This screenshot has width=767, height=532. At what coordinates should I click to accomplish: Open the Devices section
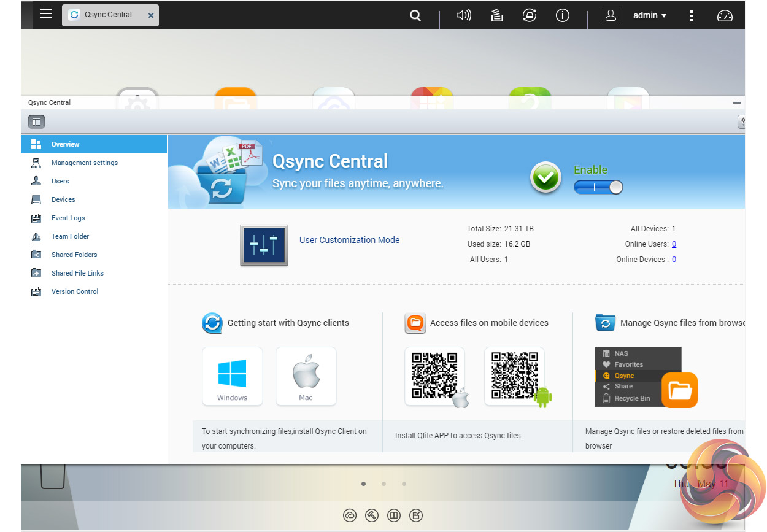pyautogui.click(x=94, y=199)
